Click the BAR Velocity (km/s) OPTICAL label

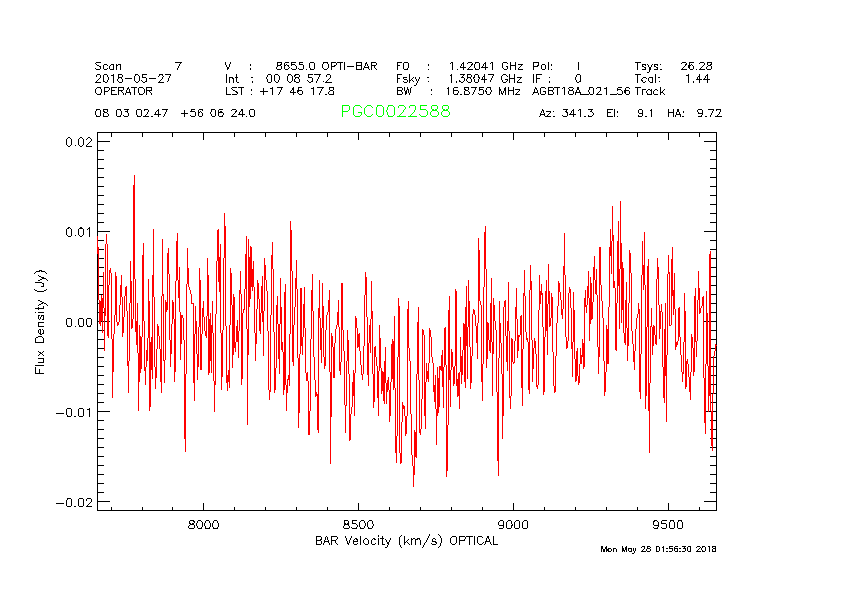pyautogui.click(x=406, y=541)
